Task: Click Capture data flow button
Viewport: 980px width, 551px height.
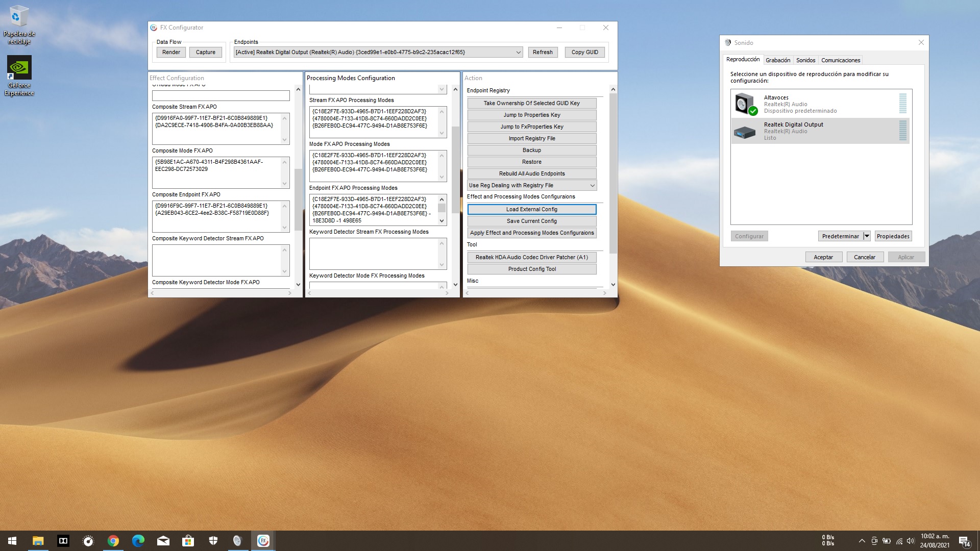Action: pos(206,52)
